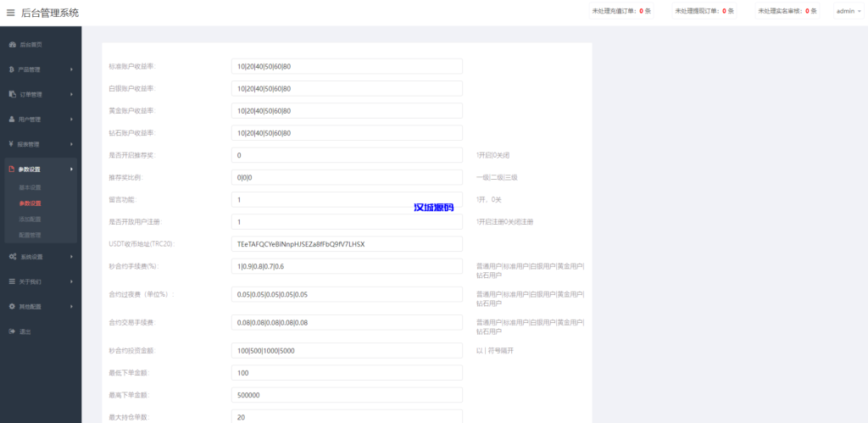
Task: Click the 是否开启推荐奖 input field
Action: coord(347,155)
